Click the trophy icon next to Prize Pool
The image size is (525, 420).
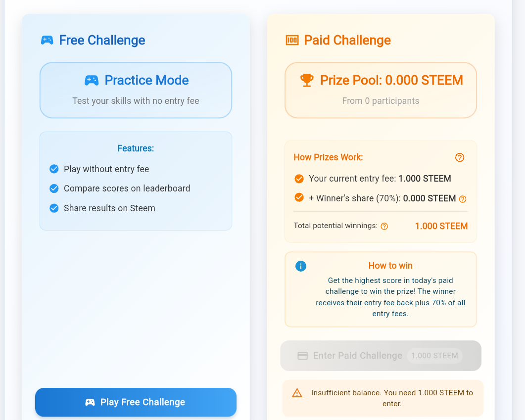pos(307,80)
